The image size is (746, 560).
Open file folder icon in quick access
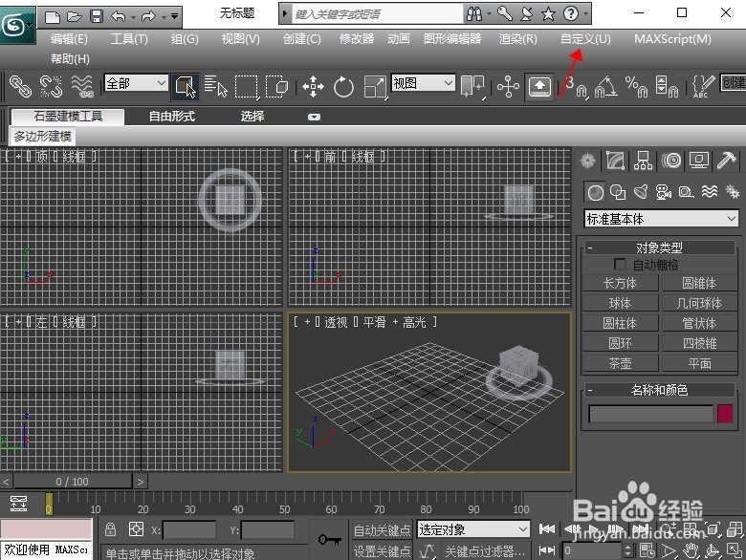(x=75, y=16)
